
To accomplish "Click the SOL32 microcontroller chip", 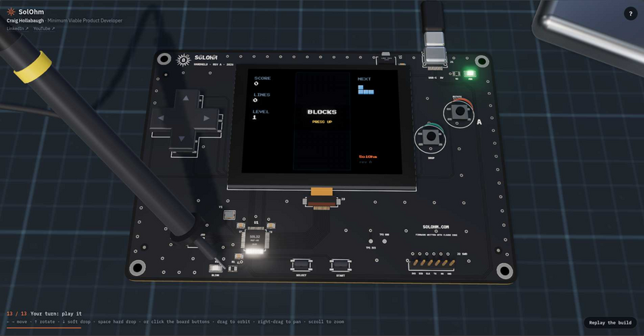I will pos(255,240).
